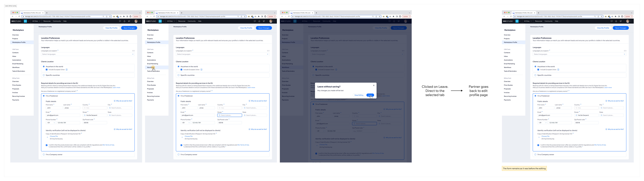
Task: Open Resources menu in the first window
Action: (x=47, y=21)
